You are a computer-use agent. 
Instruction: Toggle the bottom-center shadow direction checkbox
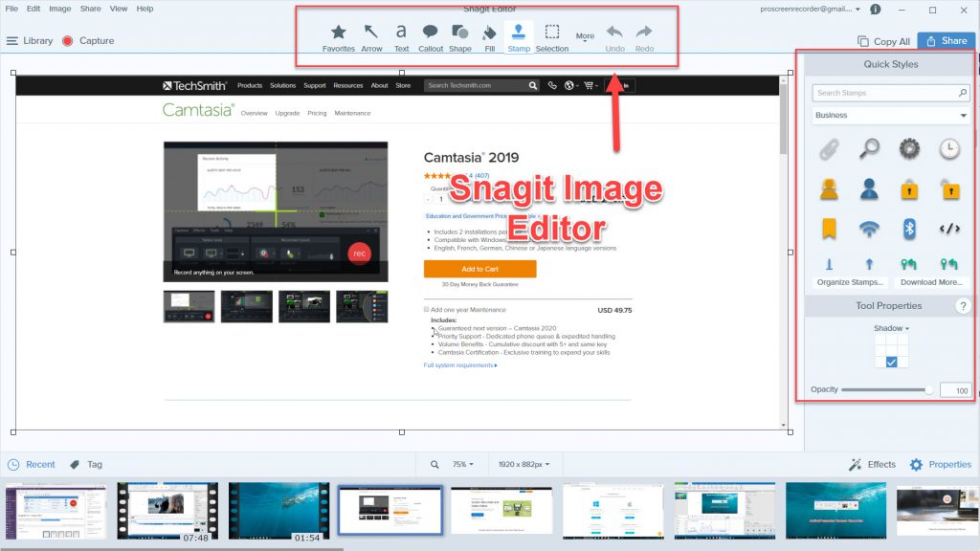(x=891, y=362)
